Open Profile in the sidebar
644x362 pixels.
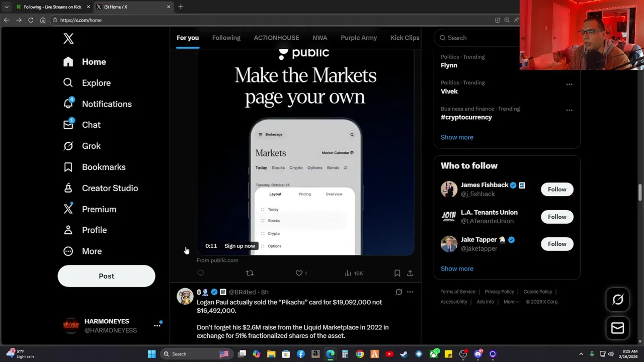click(x=85, y=230)
